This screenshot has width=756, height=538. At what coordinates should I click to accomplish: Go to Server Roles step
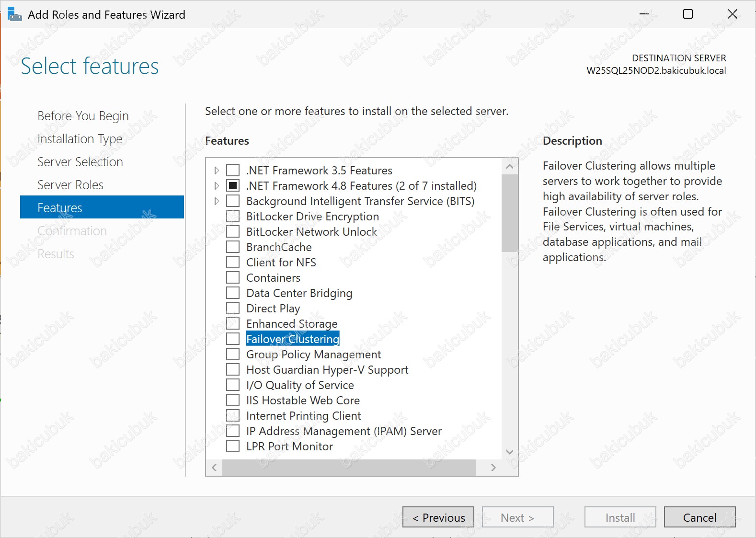tap(70, 185)
